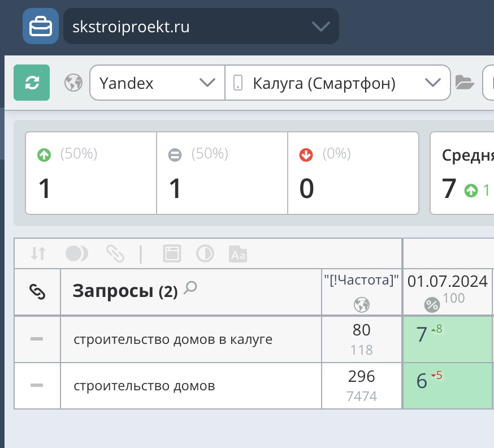
Task: Click the green position cell showing 7
Action: point(447,339)
